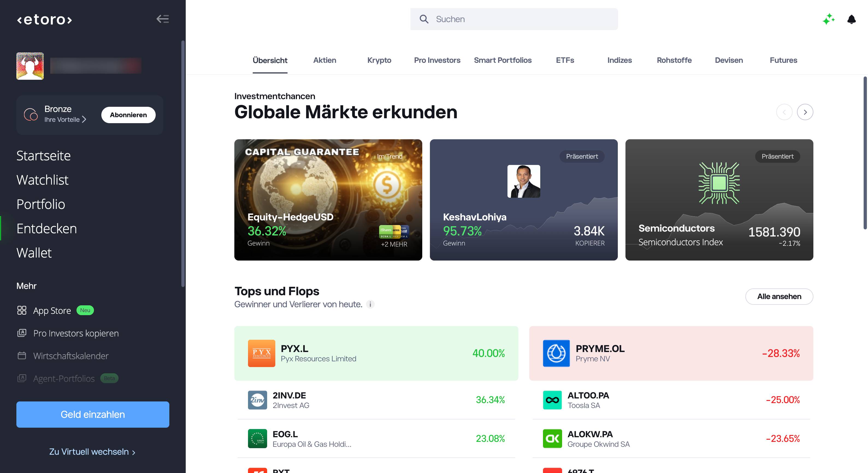Select Portfolio in the sidebar
Screen dimensions: 868x473
coord(41,204)
